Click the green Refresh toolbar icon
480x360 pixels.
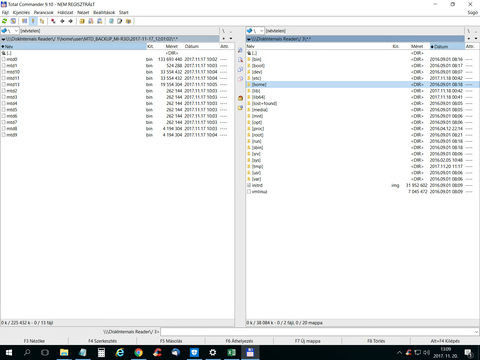click(4, 21)
